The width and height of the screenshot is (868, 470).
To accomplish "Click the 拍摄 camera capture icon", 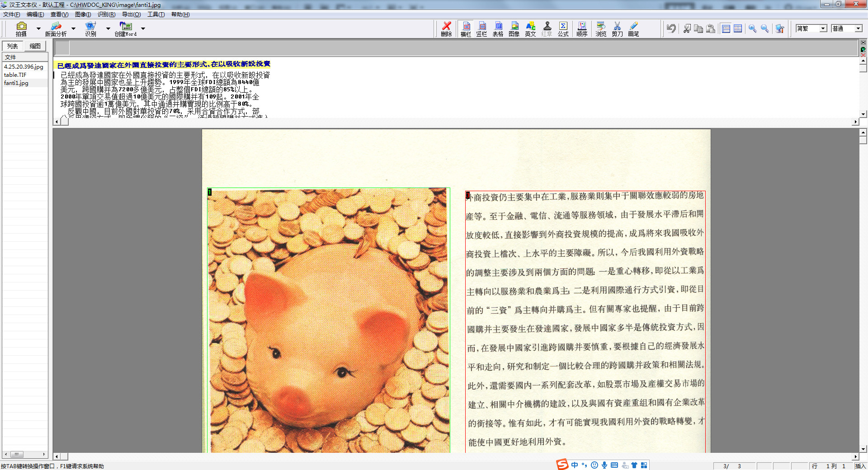I will (21, 28).
